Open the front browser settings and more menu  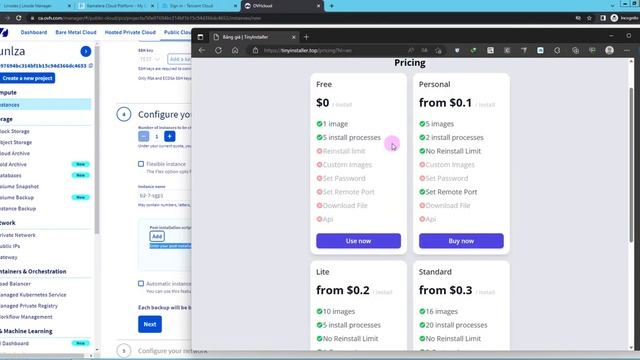point(627,50)
